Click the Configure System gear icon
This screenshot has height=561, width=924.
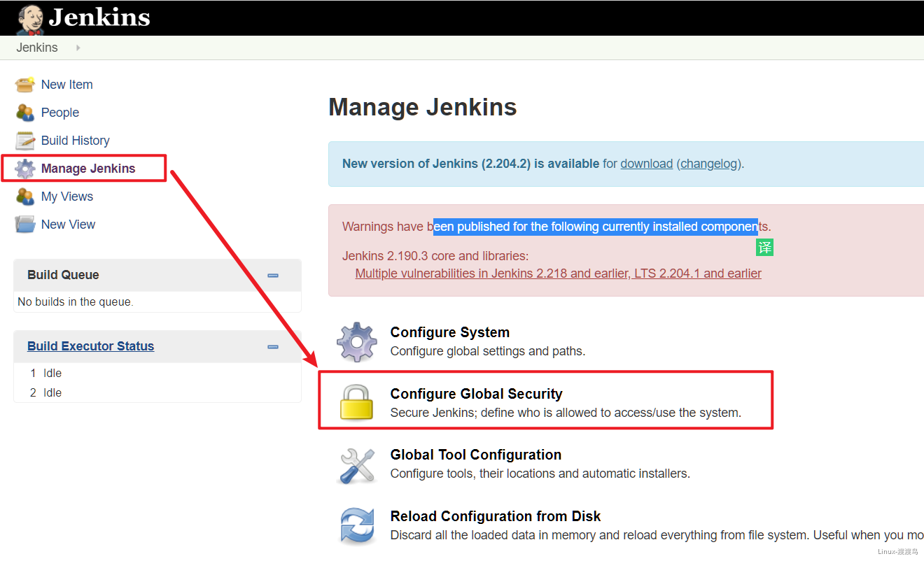click(x=357, y=341)
